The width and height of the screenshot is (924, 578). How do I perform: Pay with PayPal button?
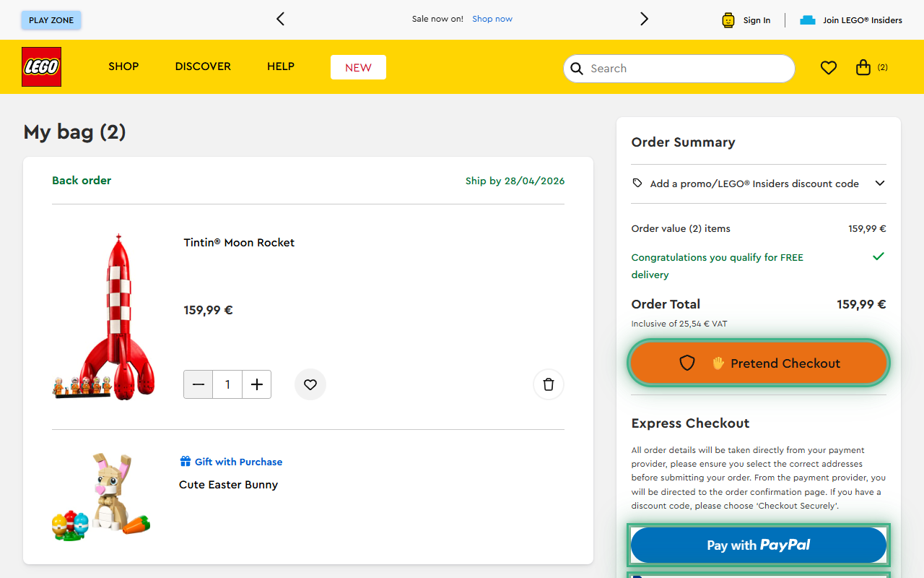[x=758, y=545]
